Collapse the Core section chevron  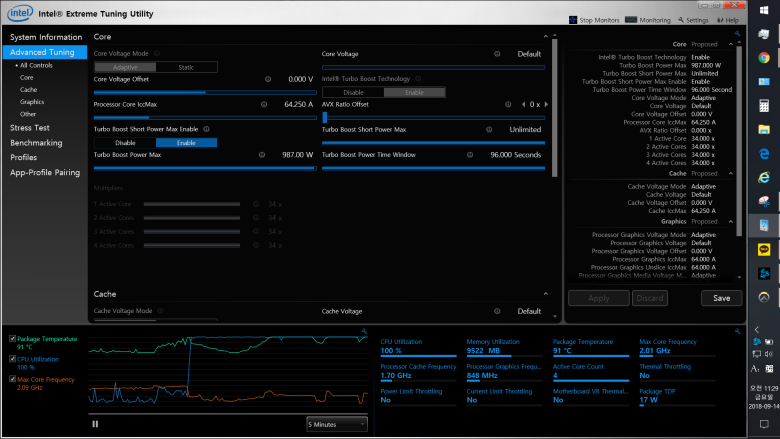(547, 37)
